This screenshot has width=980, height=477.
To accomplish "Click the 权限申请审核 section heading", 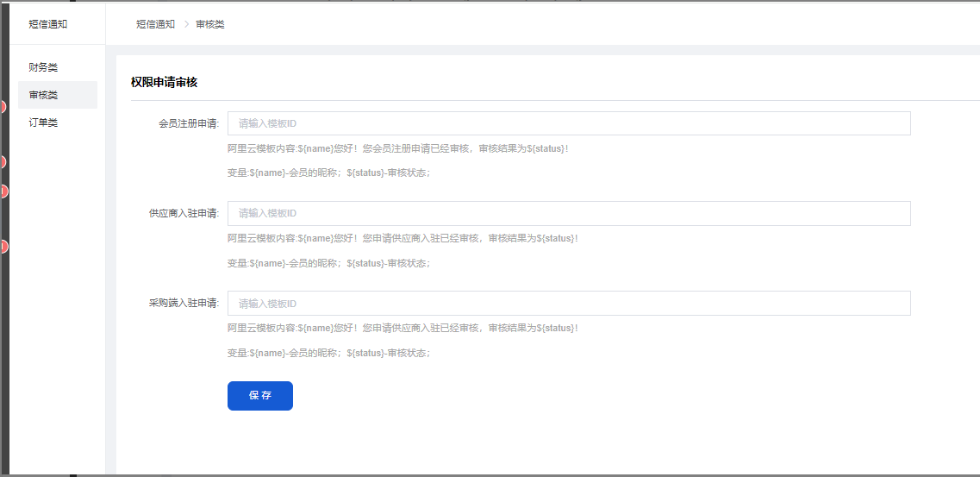I will click(x=164, y=82).
